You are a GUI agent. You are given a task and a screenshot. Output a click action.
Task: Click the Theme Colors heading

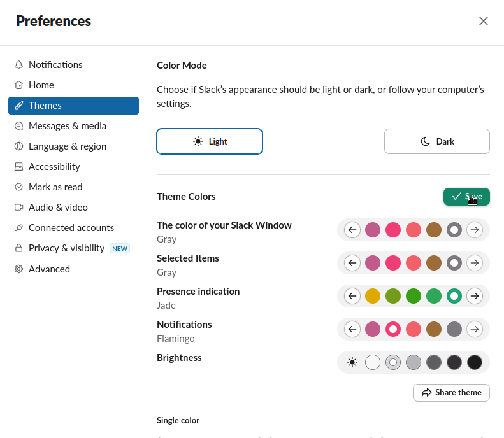[186, 197]
